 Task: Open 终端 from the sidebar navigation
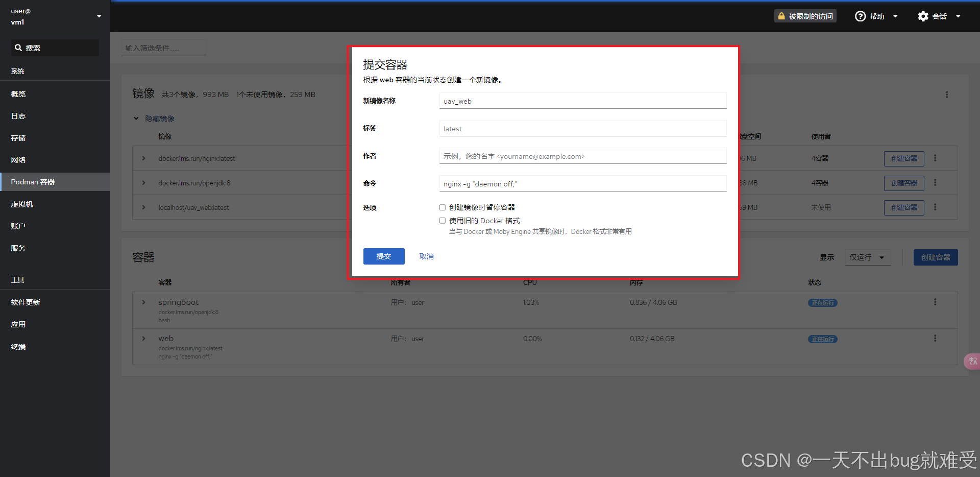[18, 346]
